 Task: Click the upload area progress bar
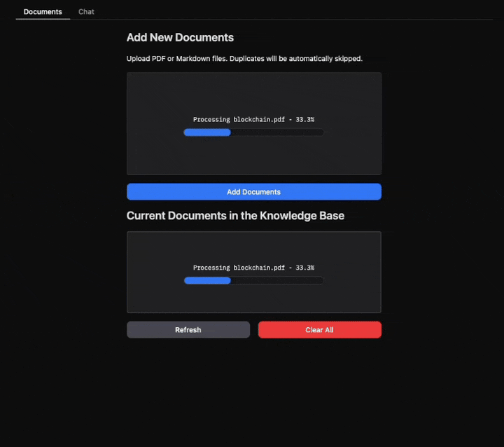click(x=253, y=132)
